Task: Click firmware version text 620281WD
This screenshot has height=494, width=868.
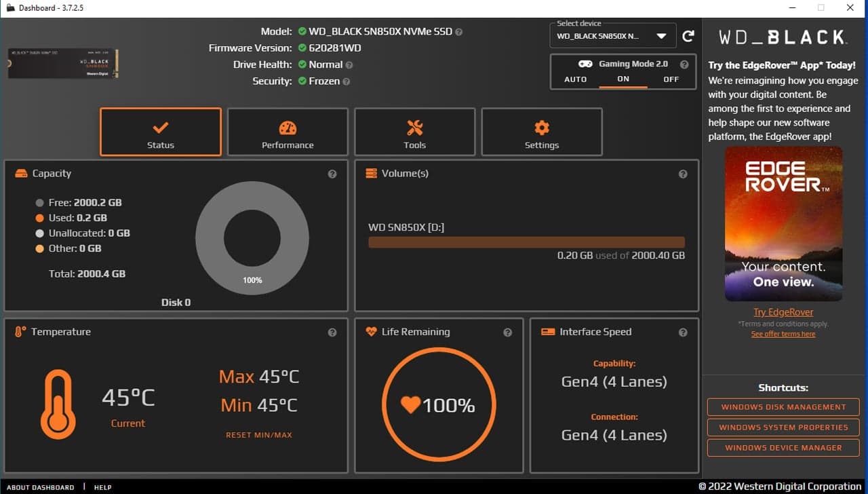Action: (x=335, y=48)
